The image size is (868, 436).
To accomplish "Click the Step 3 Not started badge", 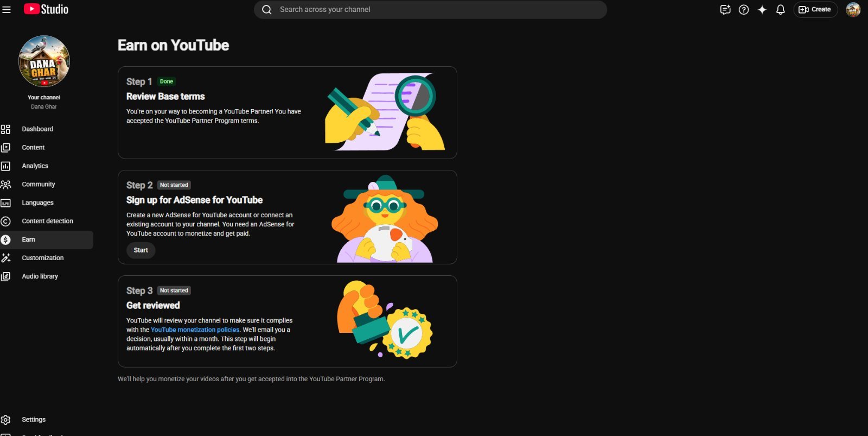I will [x=174, y=290].
